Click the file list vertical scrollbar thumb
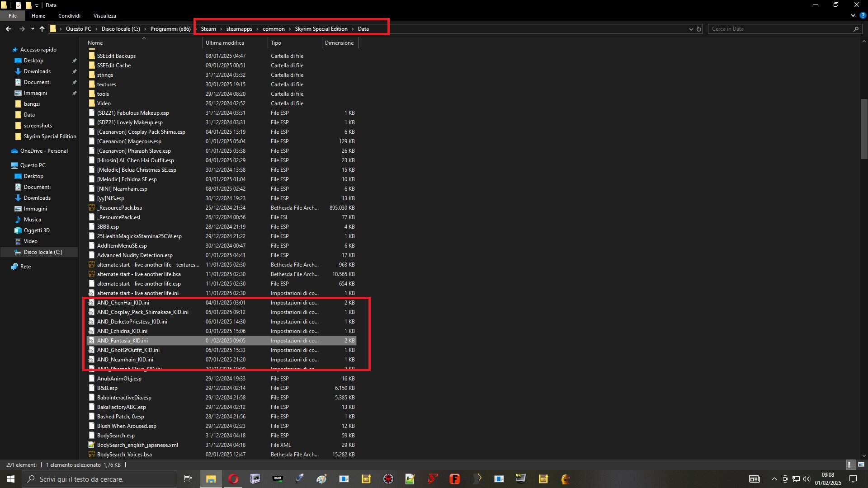 (x=864, y=129)
